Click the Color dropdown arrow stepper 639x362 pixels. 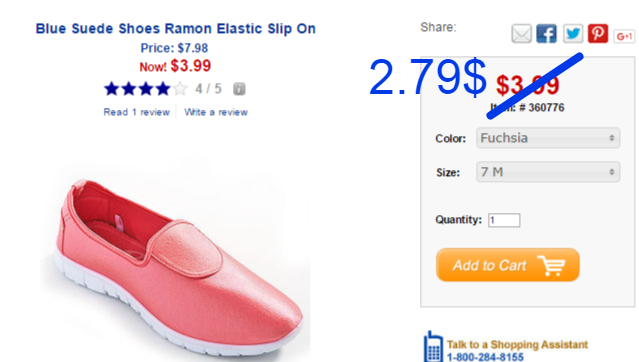coord(612,138)
